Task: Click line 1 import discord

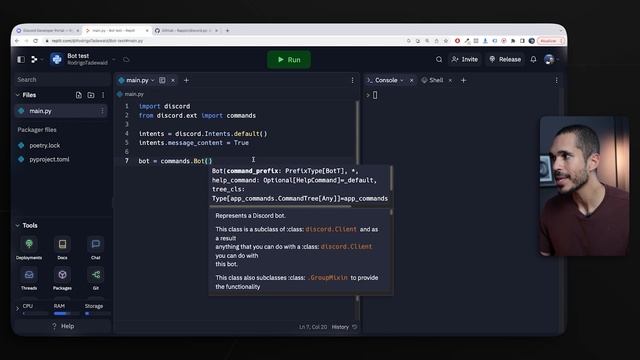Action: click(x=164, y=106)
